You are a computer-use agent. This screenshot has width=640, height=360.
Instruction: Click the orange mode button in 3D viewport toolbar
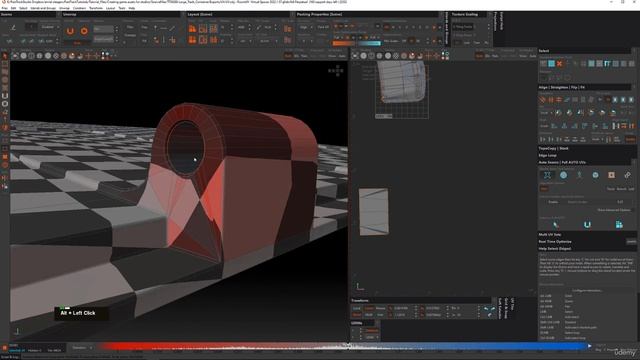[288, 56]
